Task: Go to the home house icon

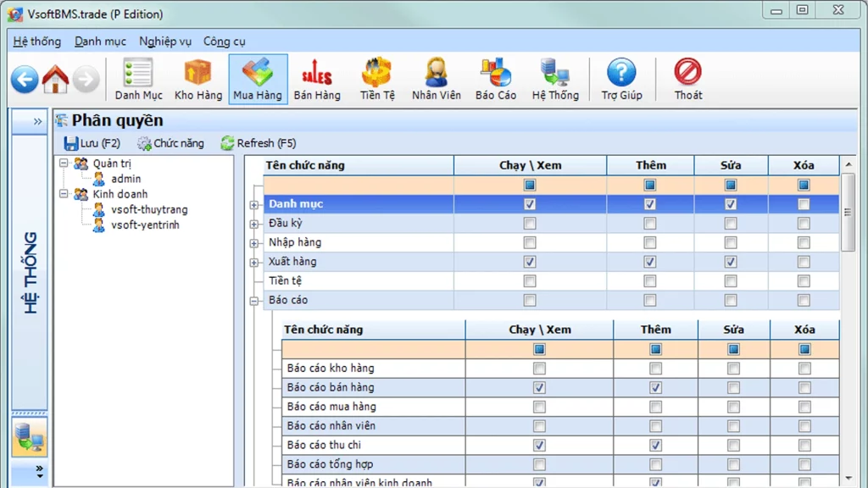Action: (56, 80)
